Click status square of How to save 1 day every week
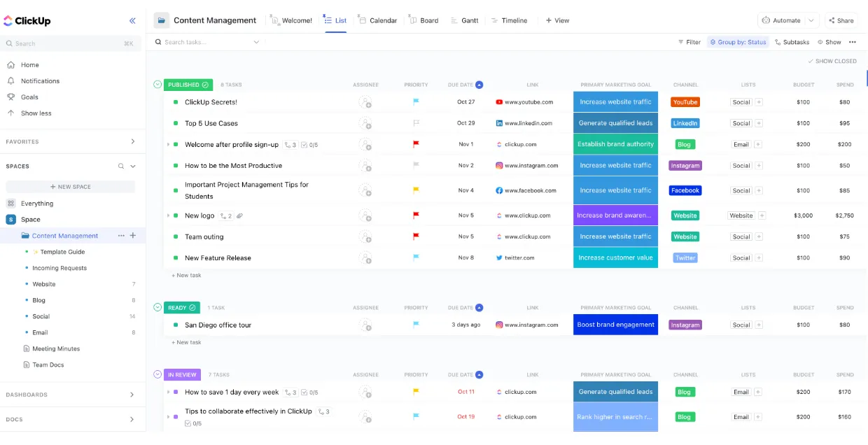The width and height of the screenshot is (868, 445). tap(176, 392)
